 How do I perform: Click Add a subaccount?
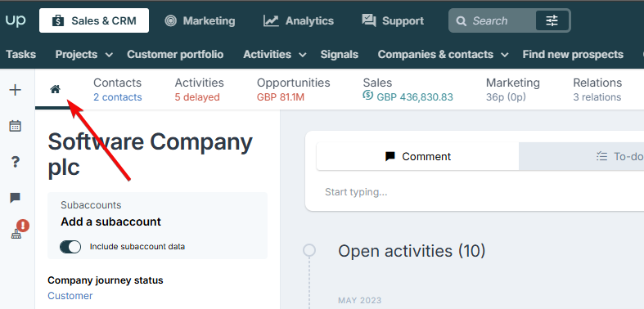(x=111, y=222)
